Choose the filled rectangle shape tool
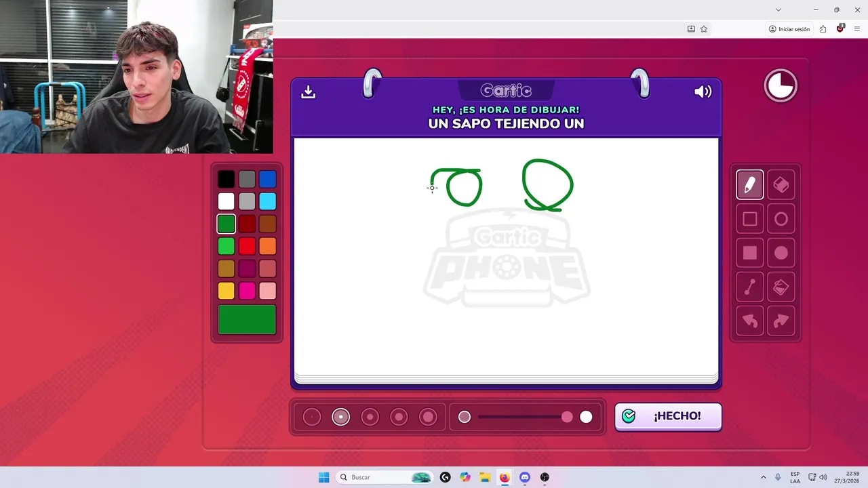 click(x=749, y=253)
